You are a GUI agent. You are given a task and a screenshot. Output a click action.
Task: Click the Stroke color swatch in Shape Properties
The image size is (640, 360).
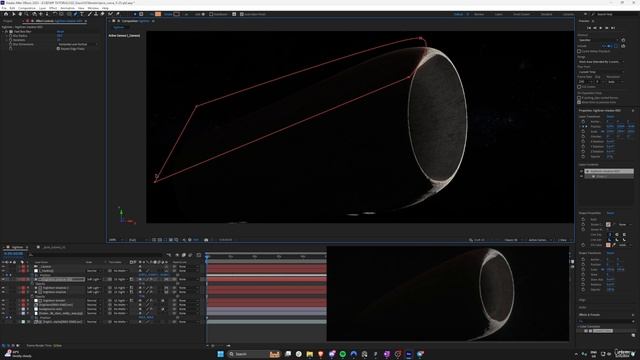pyautogui.click(x=608, y=224)
